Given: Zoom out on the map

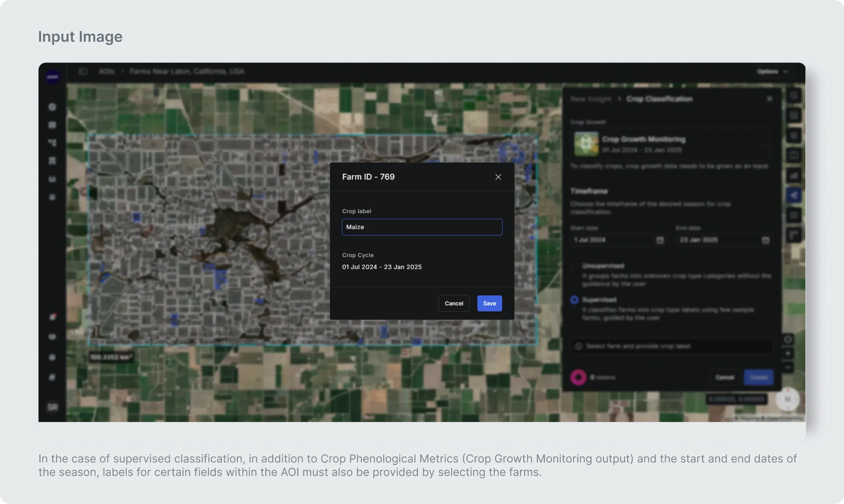Looking at the screenshot, I should tap(788, 367).
